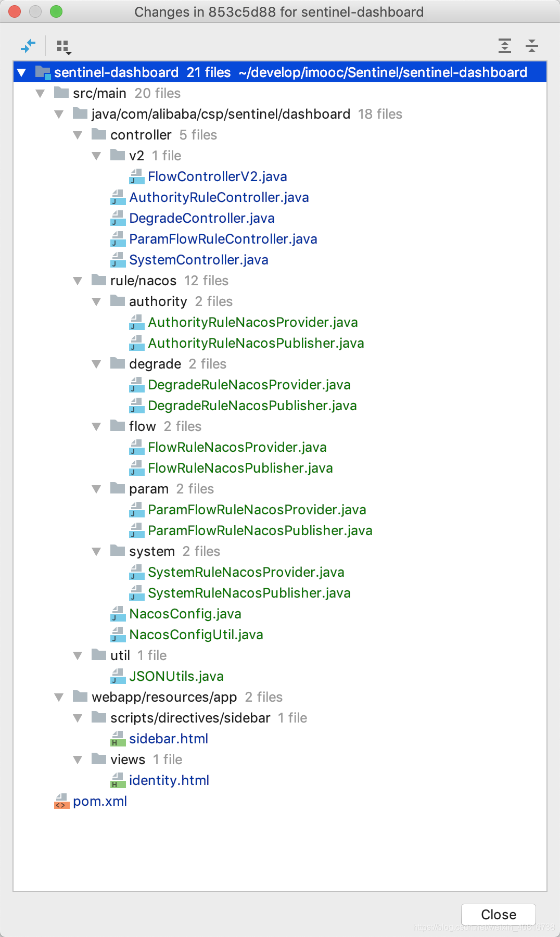Click the ParamFlowRuleNacosProvider.java file icon
The image size is (560, 937).
[137, 510]
